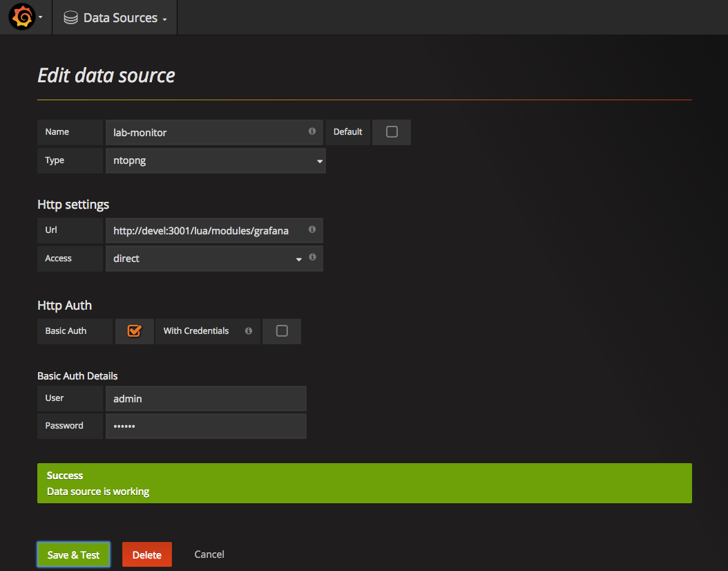Click the Type field label
The width and height of the screenshot is (728, 571).
pos(55,160)
